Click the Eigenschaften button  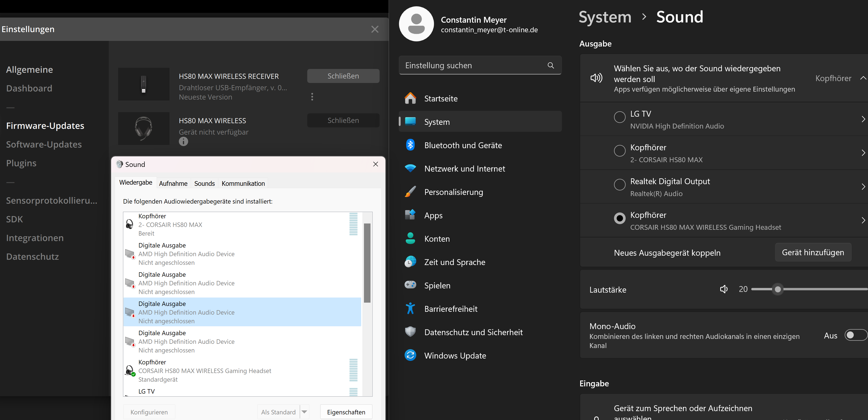(x=346, y=412)
